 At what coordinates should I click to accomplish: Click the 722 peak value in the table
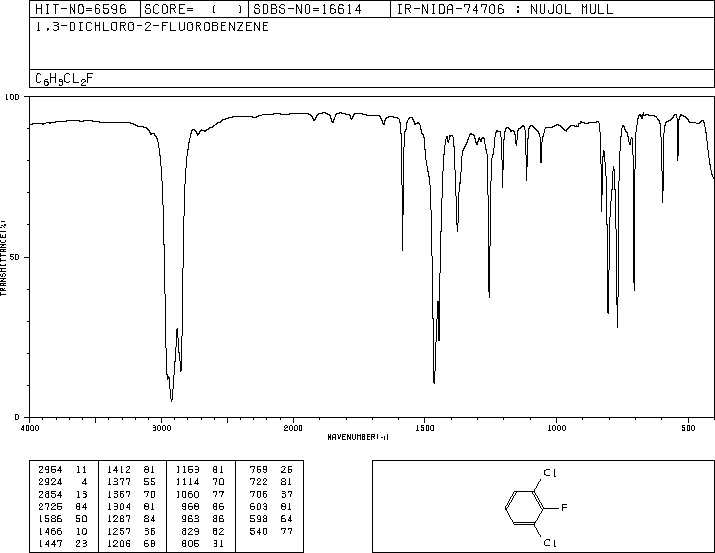click(259, 482)
